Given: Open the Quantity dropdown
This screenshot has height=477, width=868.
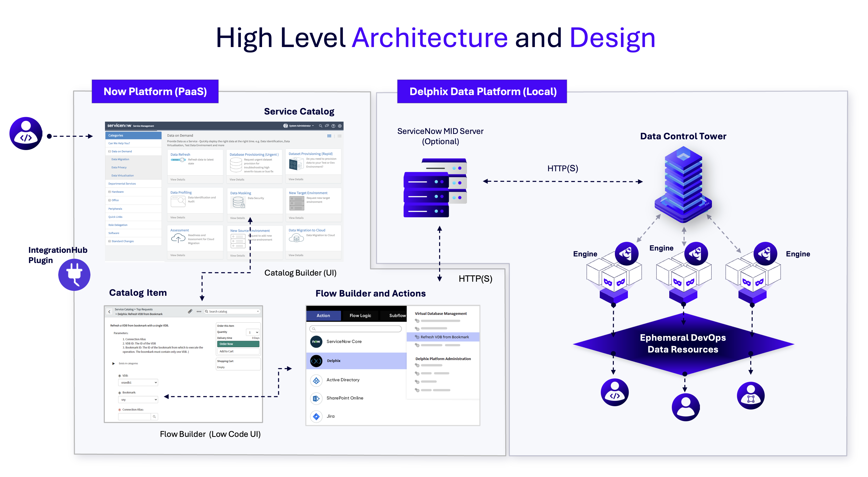Looking at the screenshot, I should click(253, 332).
